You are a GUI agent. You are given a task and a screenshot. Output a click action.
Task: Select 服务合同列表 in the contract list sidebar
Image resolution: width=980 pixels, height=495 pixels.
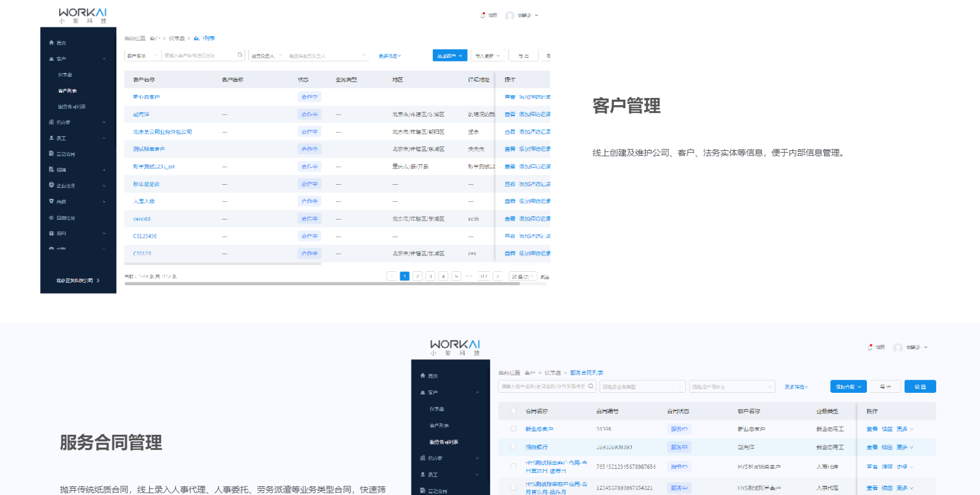tap(444, 442)
